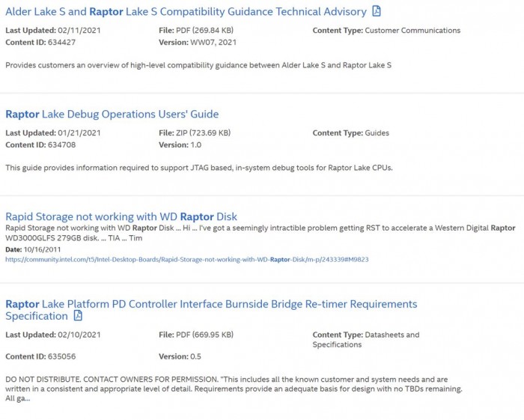Open the Rapid Storage WD Raptor Disk thread

pos(121,217)
